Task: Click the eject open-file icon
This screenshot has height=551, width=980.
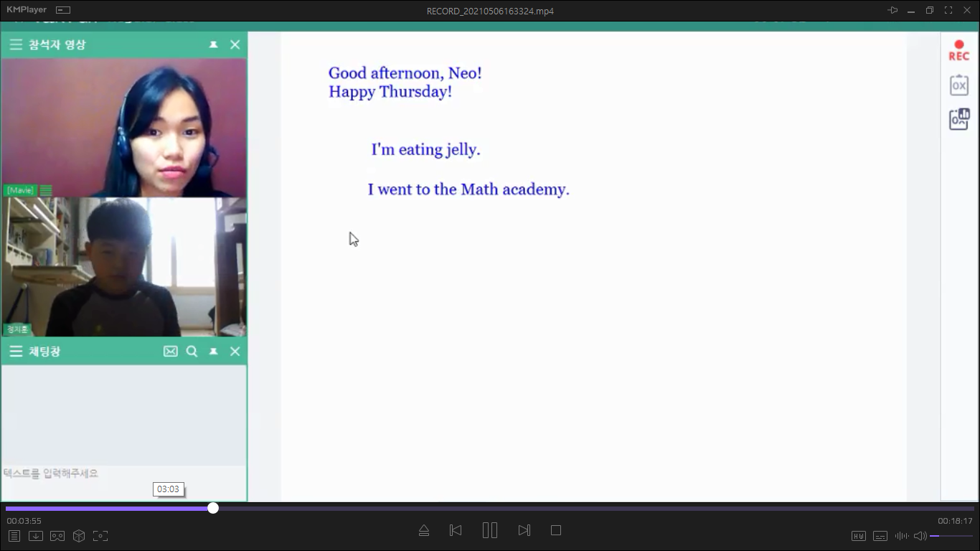Action: point(424,530)
